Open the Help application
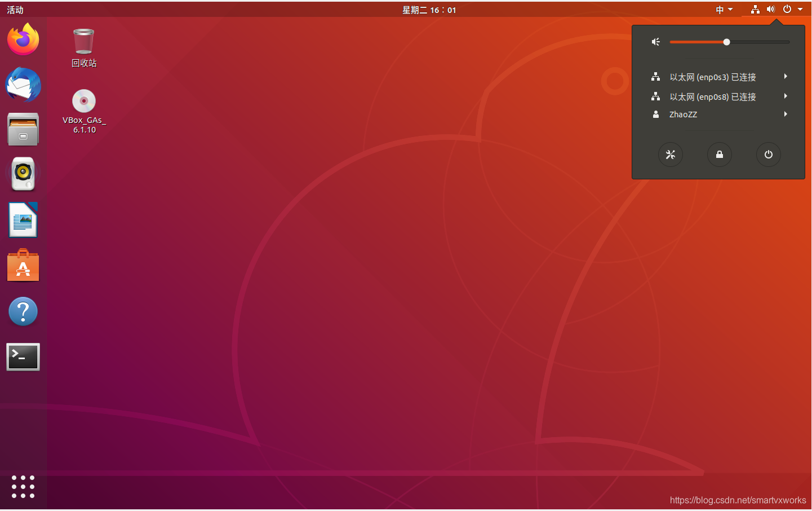The height and width of the screenshot is (511, 812). pyautogui.click(x=23, y=311)
